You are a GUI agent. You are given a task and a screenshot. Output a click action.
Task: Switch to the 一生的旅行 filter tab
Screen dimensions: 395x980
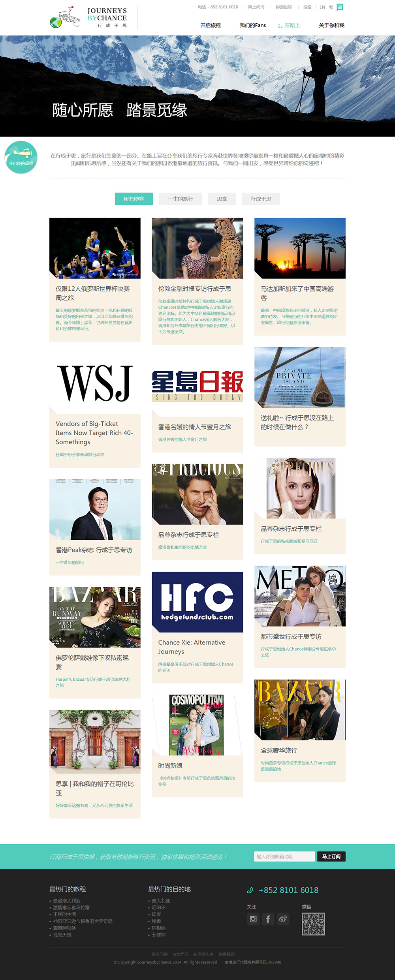181,199
